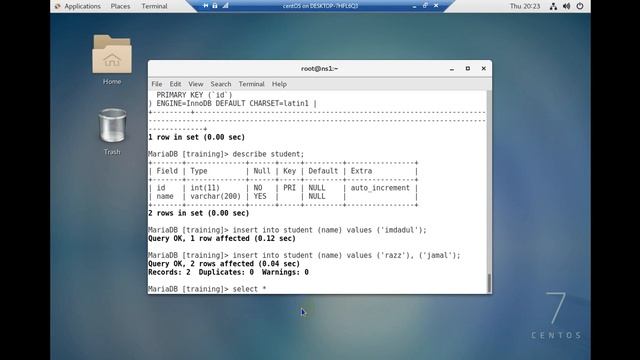This screenshot has width=640, height=360.
Task: Click the power icon in top panel
Action: point(580,6)
